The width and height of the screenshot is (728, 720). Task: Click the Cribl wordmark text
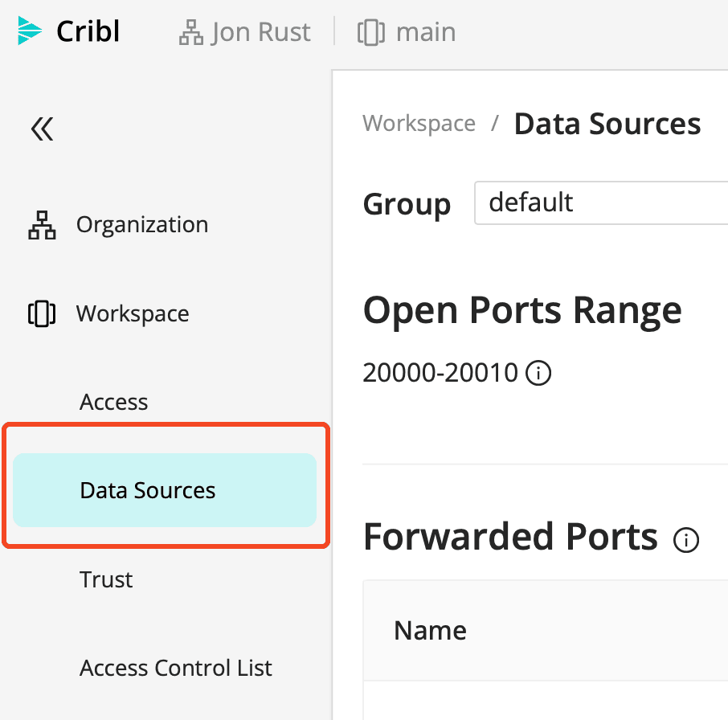click(88, 32)
